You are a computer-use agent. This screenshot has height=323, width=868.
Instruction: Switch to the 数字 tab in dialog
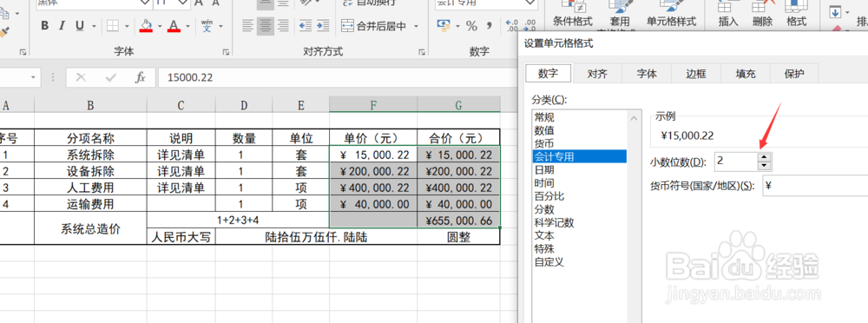coord(548,73)
